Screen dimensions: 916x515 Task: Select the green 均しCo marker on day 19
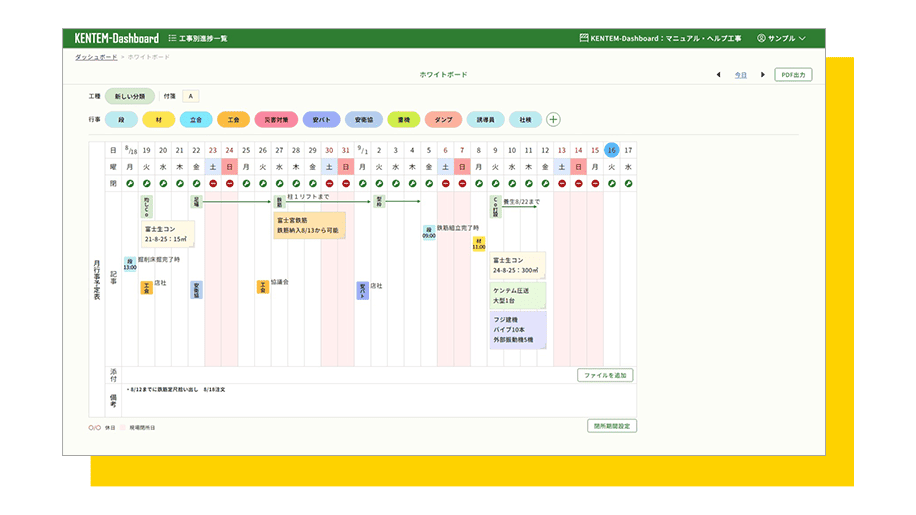pyautogui.click(x=147, y=207)
